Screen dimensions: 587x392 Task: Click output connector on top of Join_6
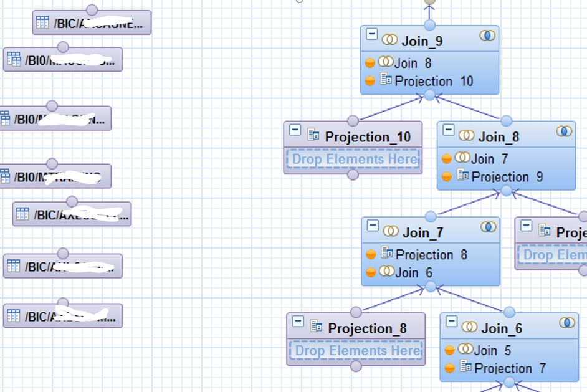pyautogui.click(x=510, y=312)
